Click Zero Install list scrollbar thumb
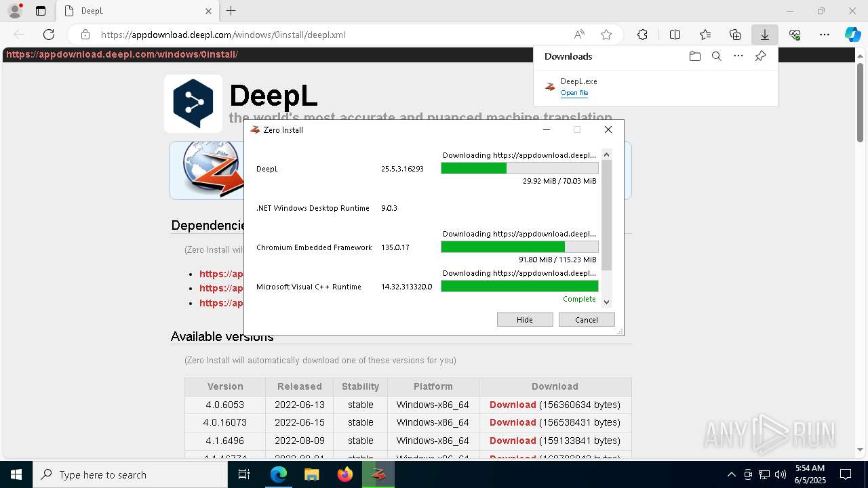Image resolution: width=868 pixels, height=488 pixels. (607, 215)
